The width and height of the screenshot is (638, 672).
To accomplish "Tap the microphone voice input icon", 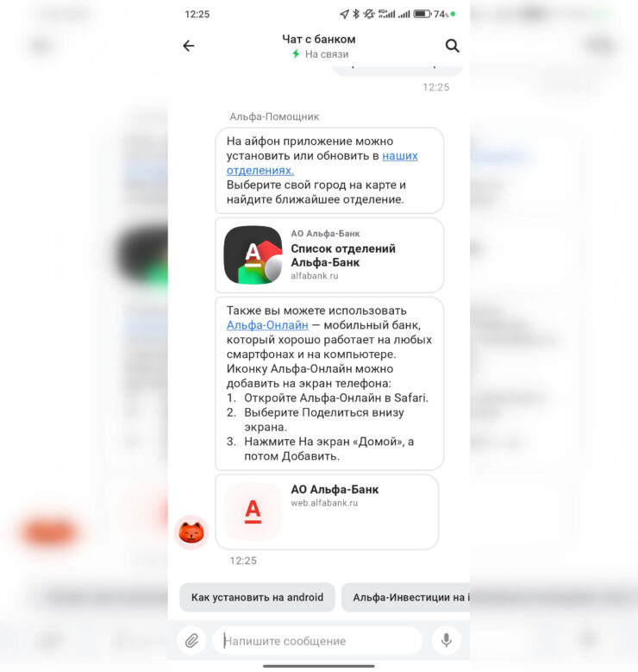I will [447, 640].
